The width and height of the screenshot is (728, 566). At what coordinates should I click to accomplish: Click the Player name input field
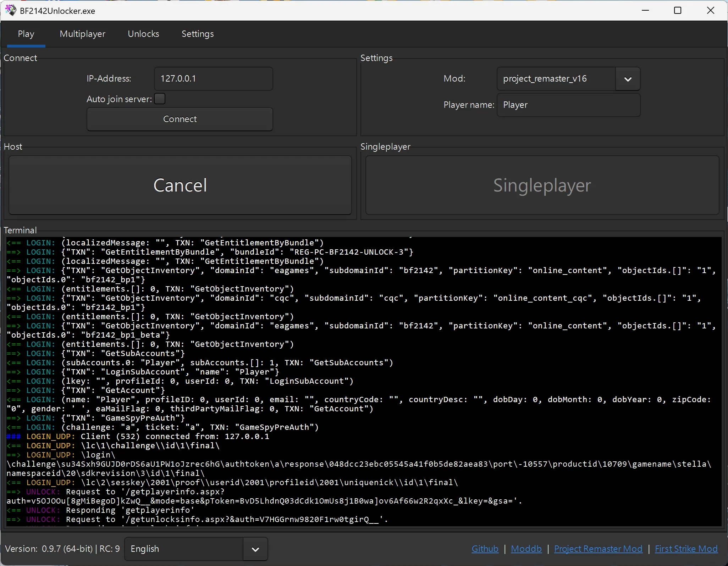[568, 105]
